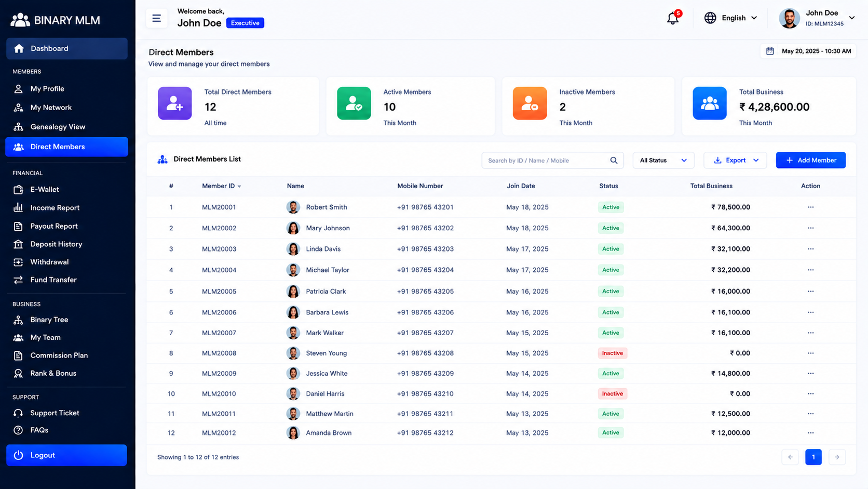Click the globe language icon
868x489 pixels.
[x=710, y=18]
